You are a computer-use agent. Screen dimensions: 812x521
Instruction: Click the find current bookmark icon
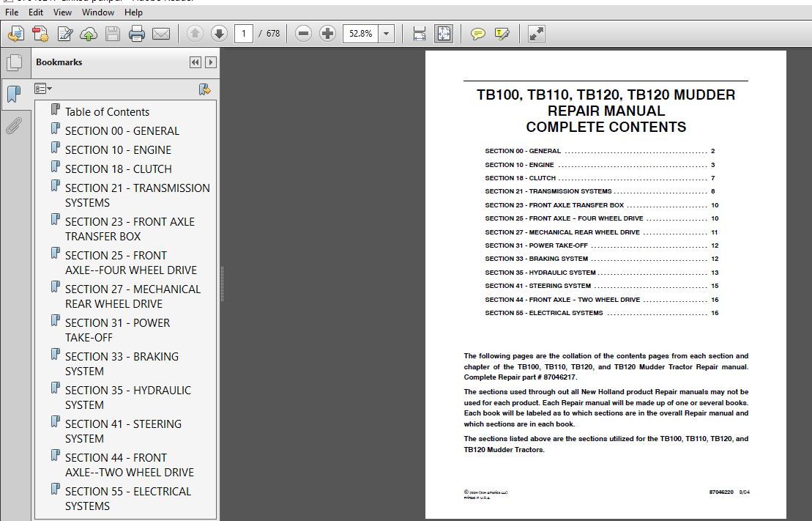204,89
